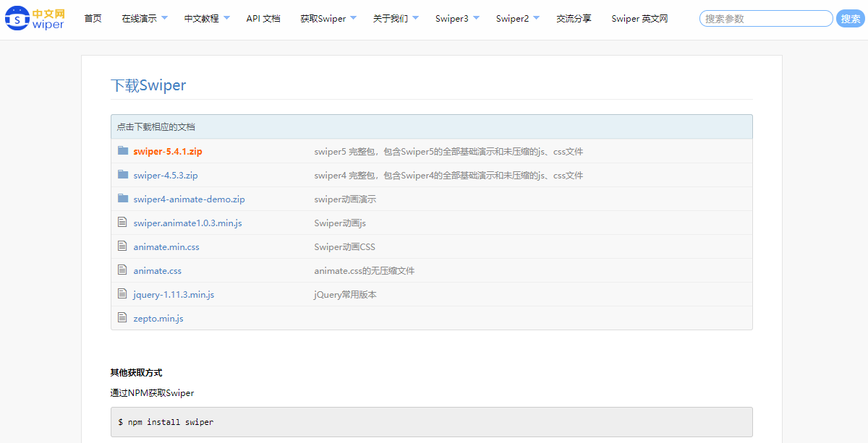This screenshot has height=443, width=868.
Task: Visit the Swiper 英文网 link
Action: click(x=639, y=19)
